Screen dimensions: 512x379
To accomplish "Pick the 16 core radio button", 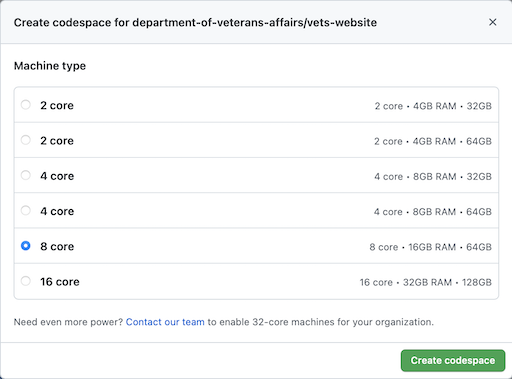I will pos(26,281).
